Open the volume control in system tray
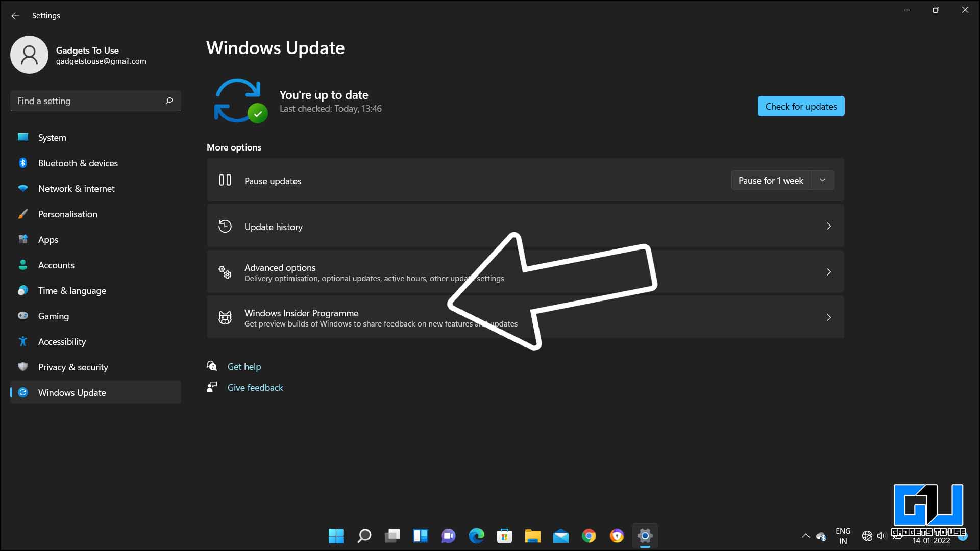 click(881, 536)
